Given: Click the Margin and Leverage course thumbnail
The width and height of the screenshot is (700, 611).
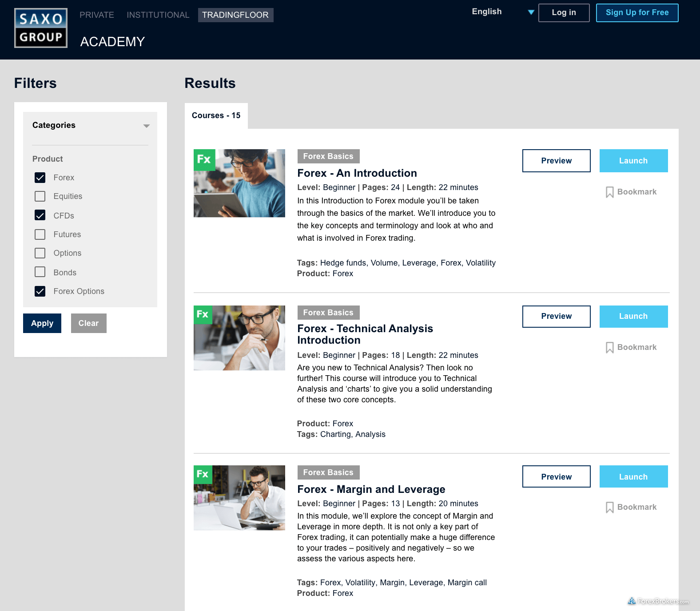Looking at the screenshot, I should pyautogui.click(x=239, y=498).
